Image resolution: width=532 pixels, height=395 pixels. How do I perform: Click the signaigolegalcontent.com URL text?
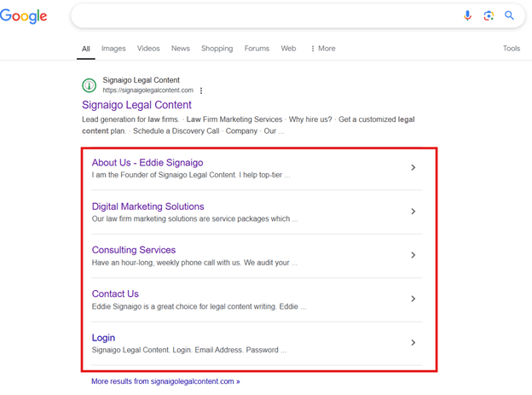click(x=148, y=90)
